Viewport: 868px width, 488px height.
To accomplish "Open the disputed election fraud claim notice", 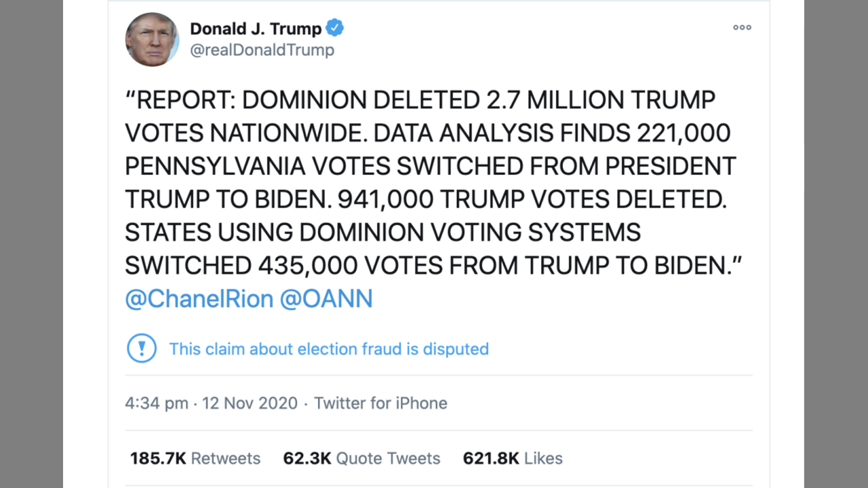I will 328,349.
